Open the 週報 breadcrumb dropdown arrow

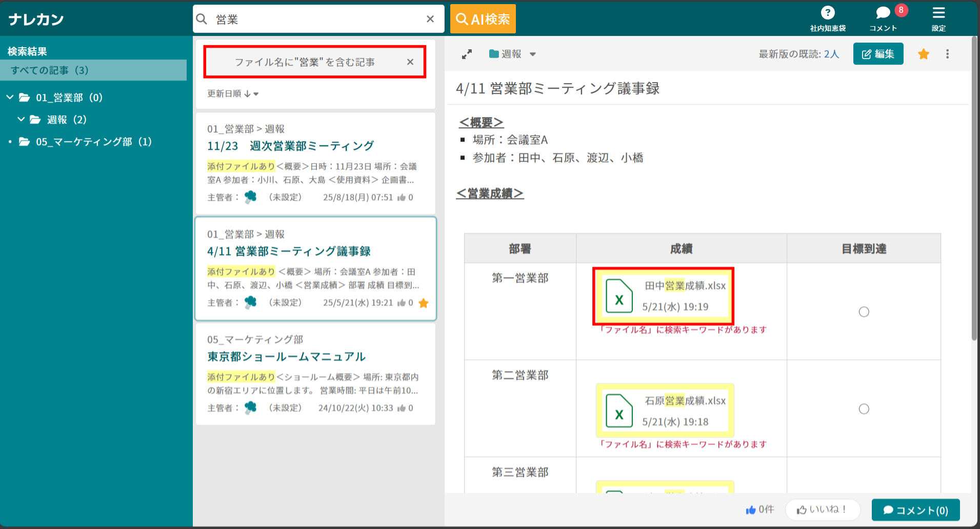[x=533, y=54]
